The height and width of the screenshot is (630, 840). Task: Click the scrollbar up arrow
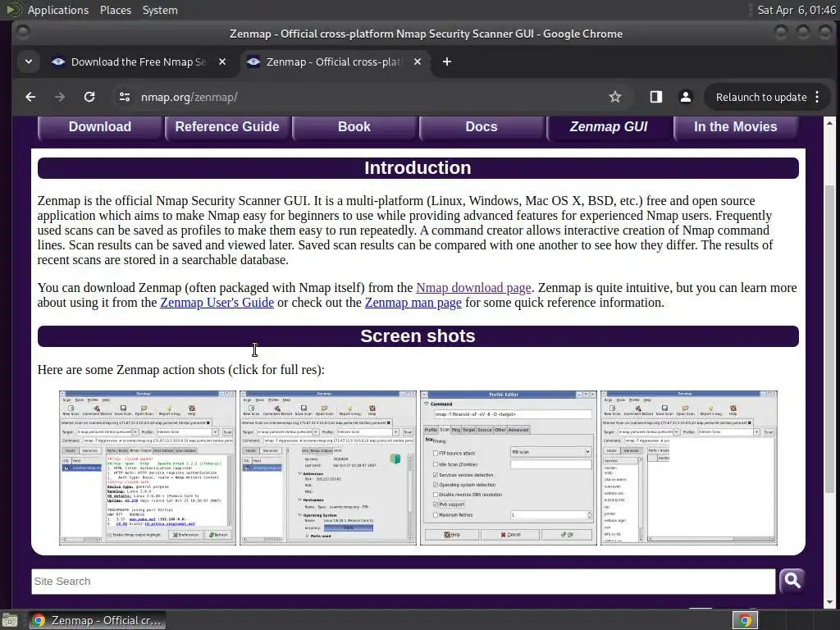point(829,123)
